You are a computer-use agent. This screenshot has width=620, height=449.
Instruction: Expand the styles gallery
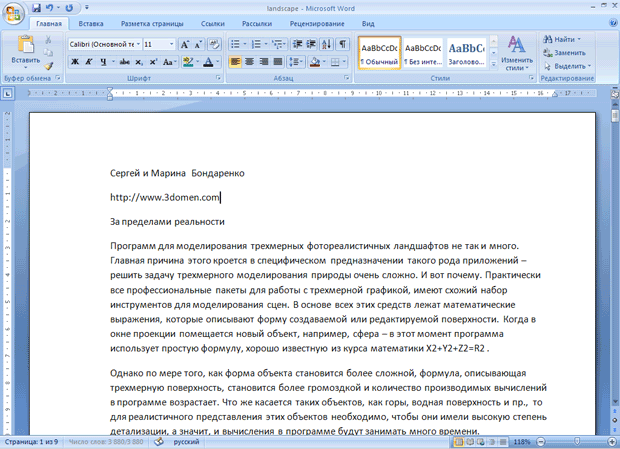[493, 63]
